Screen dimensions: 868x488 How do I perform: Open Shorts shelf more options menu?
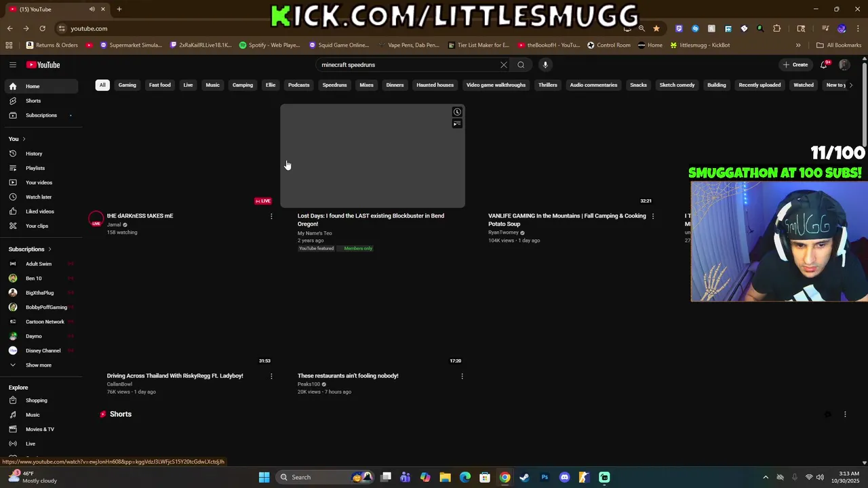click(x=845, y=414)
